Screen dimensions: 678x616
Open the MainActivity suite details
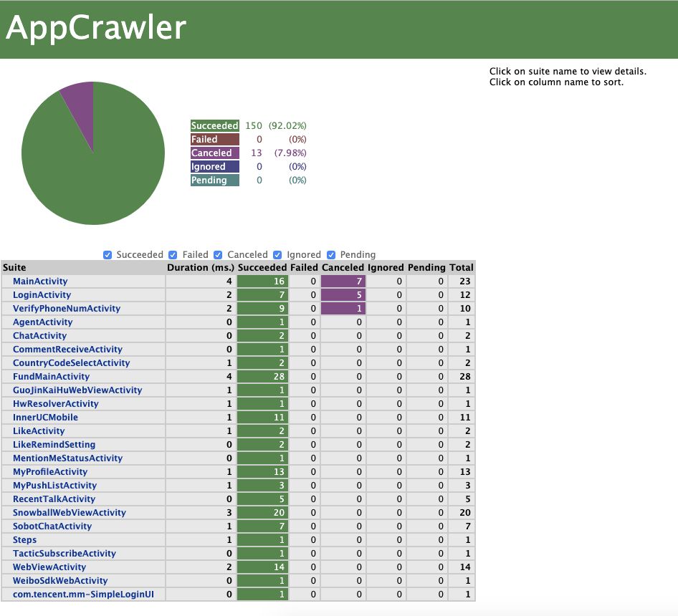[x=39, y=281]
